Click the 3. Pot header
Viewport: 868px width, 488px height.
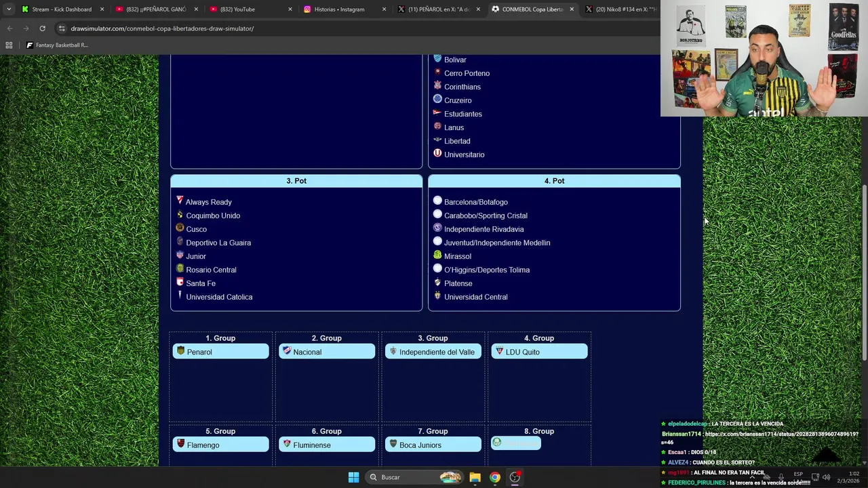point(296,181)
